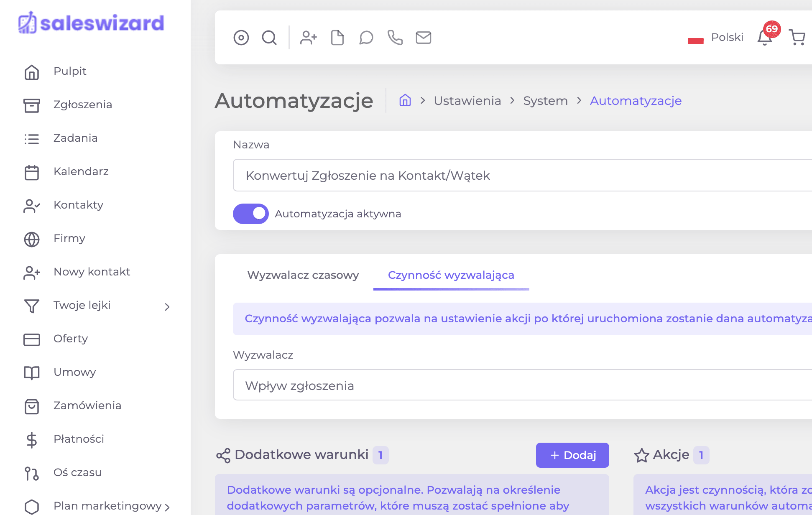The image size is (812, 515).
Task: Click the Kontakty user-check icon
Action: (32, 206)
